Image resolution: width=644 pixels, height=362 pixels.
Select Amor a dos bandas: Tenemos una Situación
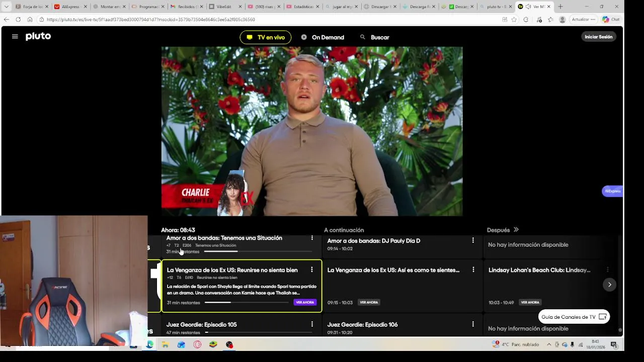[x=224, y=238]
